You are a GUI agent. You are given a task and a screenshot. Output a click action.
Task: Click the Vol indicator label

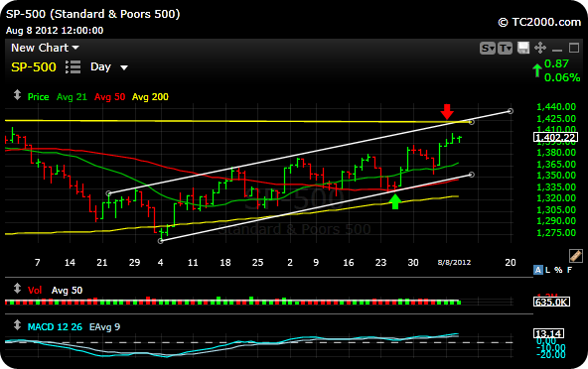(x=35, y=291)
